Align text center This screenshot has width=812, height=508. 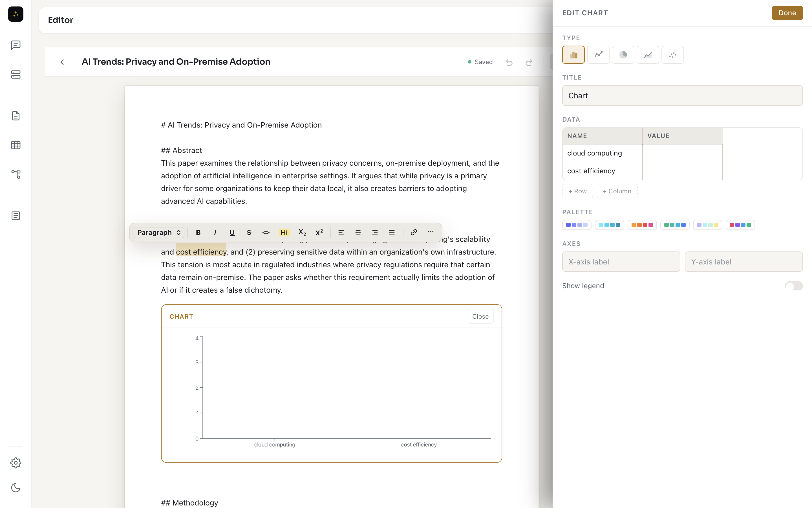(x=358, y=233)
